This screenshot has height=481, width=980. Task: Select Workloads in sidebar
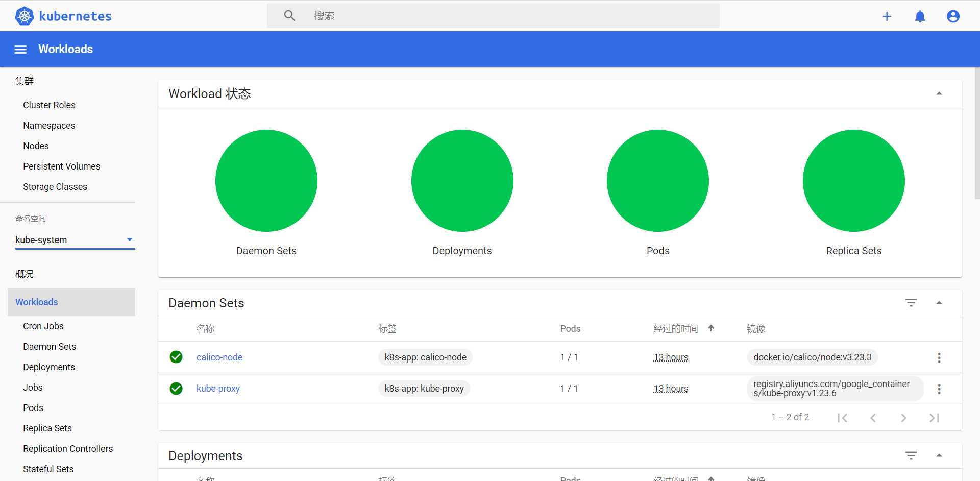click(x=71, y=302)
